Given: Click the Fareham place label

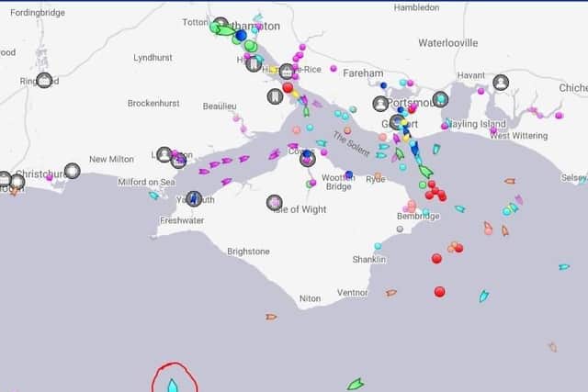Looking at the screenshot, I should 363,73.
